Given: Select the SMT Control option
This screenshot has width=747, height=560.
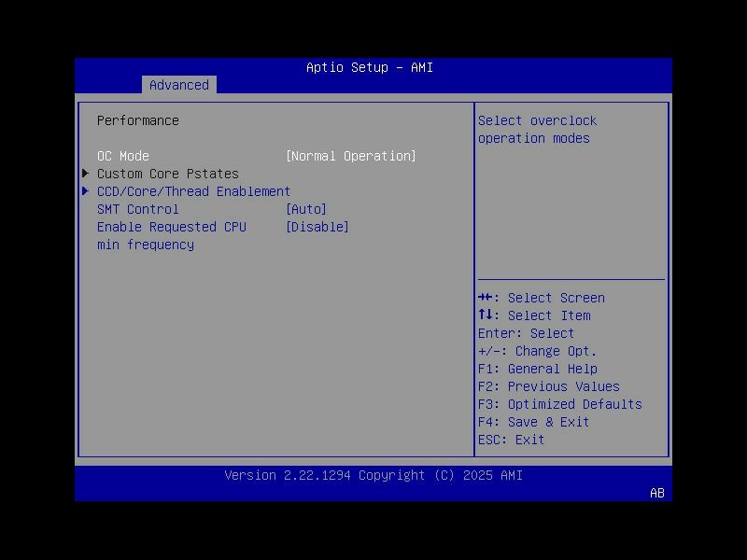Looking at the screenshot, I should pos(138,209).
